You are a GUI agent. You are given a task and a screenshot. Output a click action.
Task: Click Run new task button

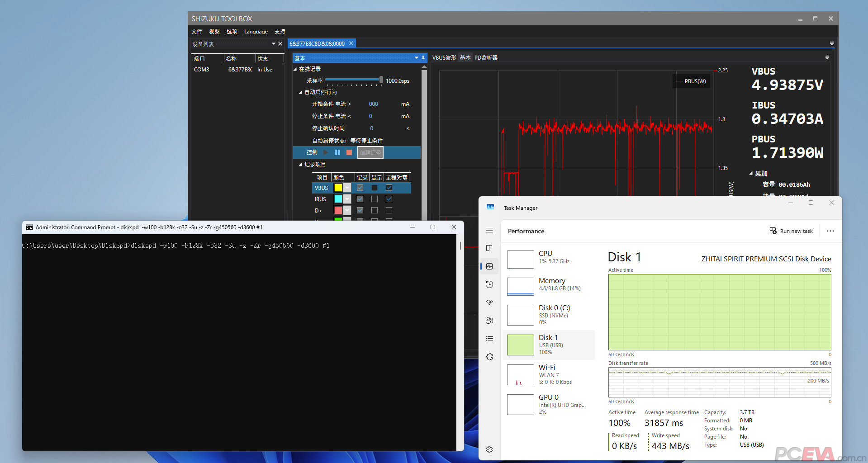(791, 231)
